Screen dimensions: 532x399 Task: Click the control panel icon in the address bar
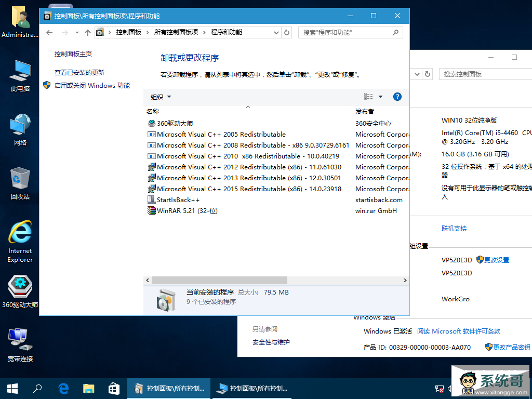[x=100, y=33]
